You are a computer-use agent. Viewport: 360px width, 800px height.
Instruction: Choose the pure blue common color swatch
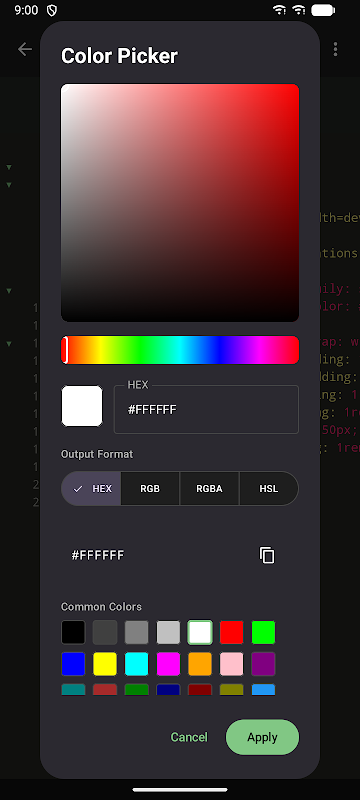pyautogui.click(x=73, y=664)
